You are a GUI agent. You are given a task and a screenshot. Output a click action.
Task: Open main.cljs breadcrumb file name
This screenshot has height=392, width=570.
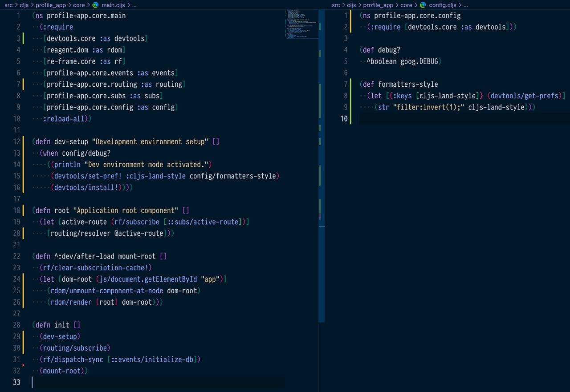(x=113, y=5)
